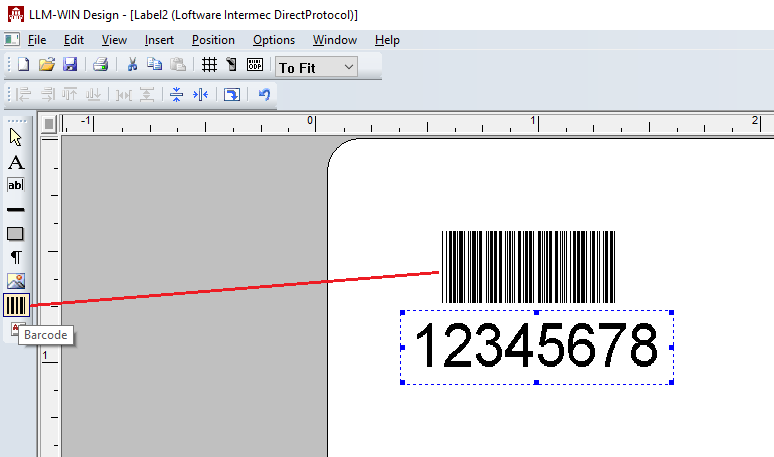Toggle the grid display icon
Viewport: 774px width, 457px height.
tap(209, 65)
